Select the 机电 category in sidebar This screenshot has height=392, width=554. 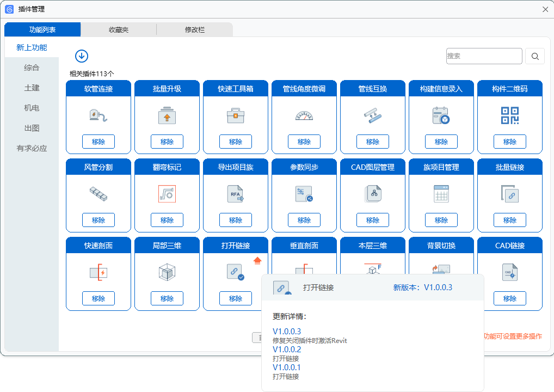click(x=32, y=108)
